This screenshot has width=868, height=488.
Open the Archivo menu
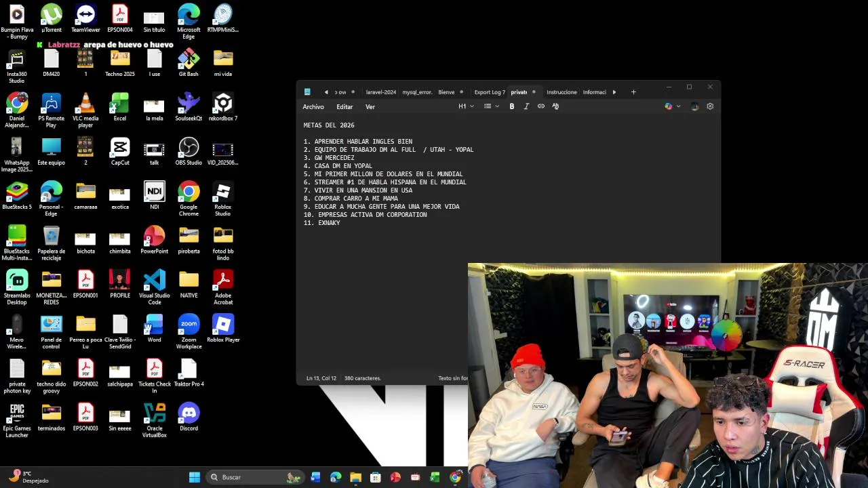pyautogui.click(x=313, y=107)
